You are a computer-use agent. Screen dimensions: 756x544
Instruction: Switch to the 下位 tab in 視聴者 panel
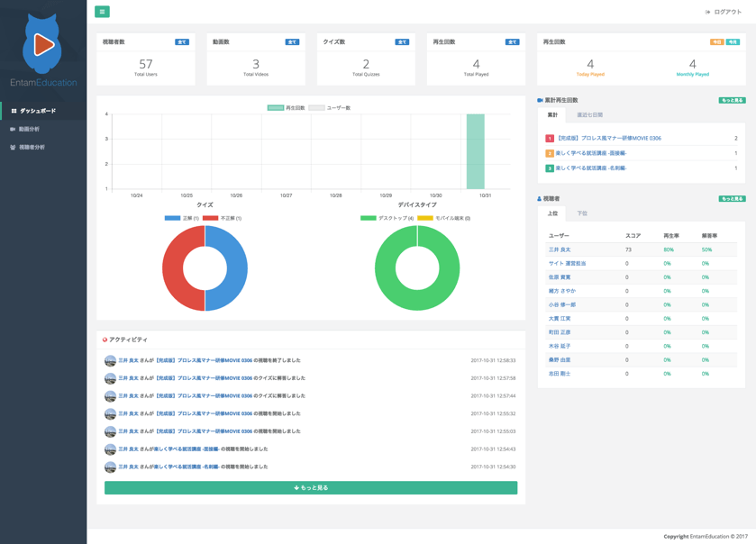tap(581, 213)
